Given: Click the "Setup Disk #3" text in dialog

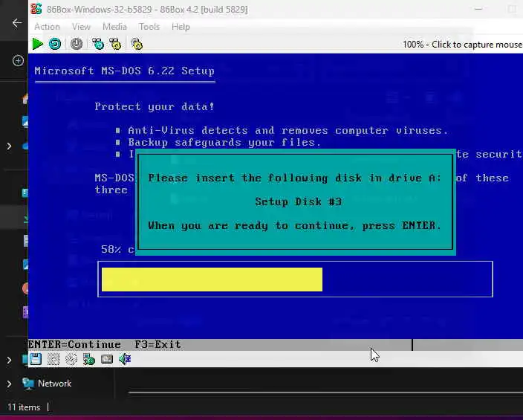Looking at the screenshot, I should coord(299,201).
